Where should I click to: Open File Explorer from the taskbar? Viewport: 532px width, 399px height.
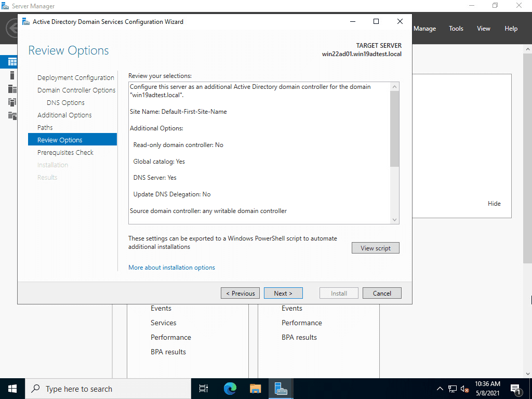click(x=255, y=388)
